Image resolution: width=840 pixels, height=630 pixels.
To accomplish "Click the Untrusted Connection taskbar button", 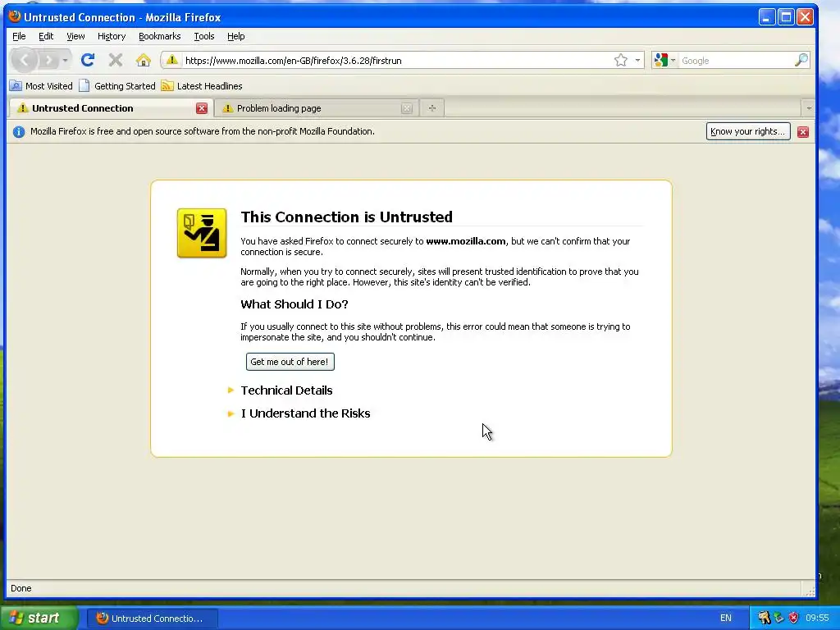I will pyautogui.click(x=153, y=619).
